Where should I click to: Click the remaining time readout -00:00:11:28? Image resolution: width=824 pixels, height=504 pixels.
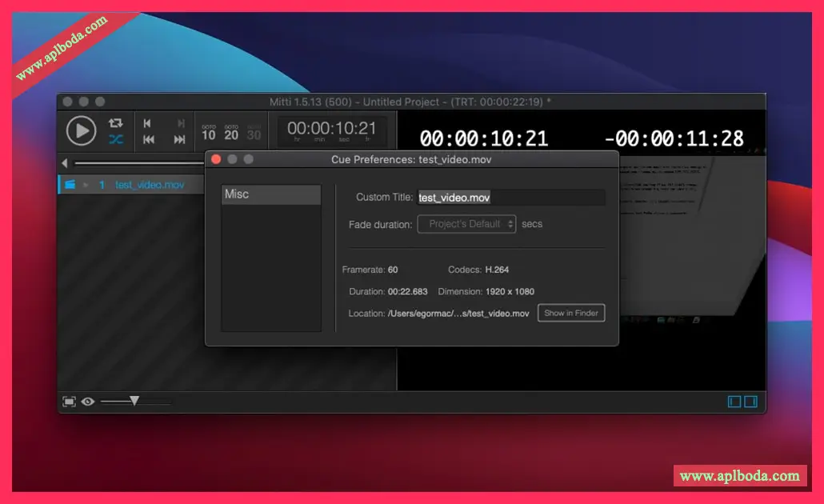click(x=674, y=138)
